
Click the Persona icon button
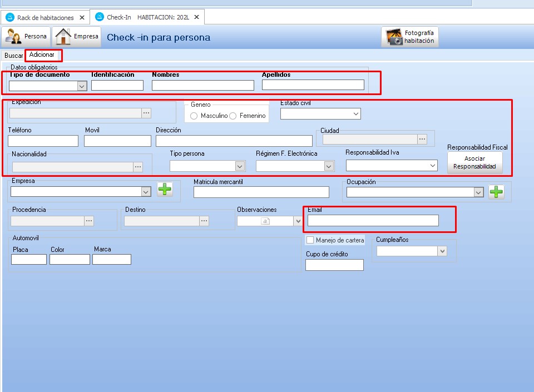click(27, 37)
